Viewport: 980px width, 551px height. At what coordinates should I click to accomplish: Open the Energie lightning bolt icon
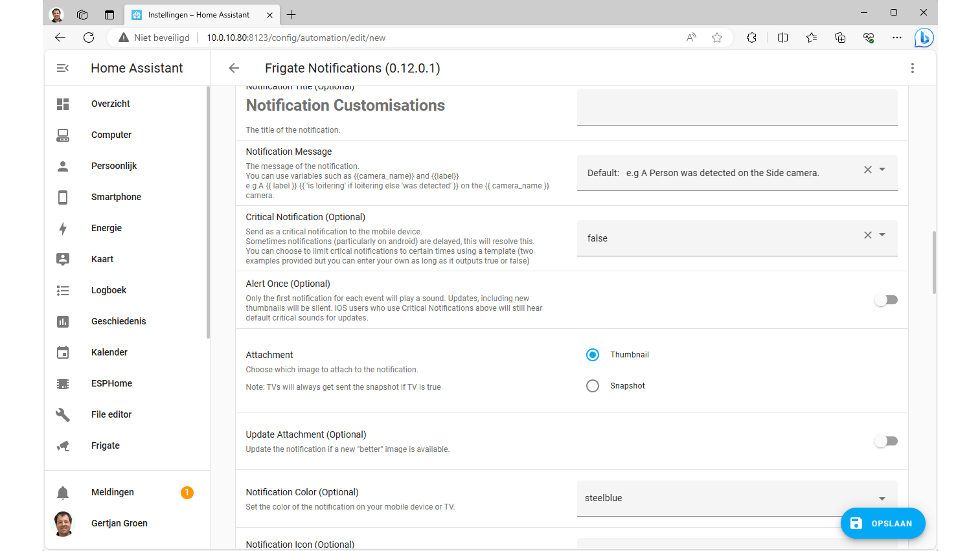pos(63,228)
